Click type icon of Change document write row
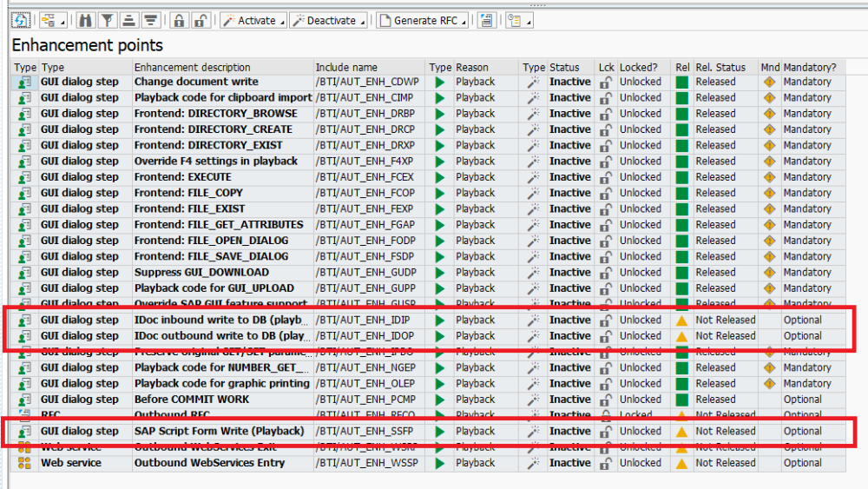The width and height of the screenshot is (868, 489). click(24, 82)
